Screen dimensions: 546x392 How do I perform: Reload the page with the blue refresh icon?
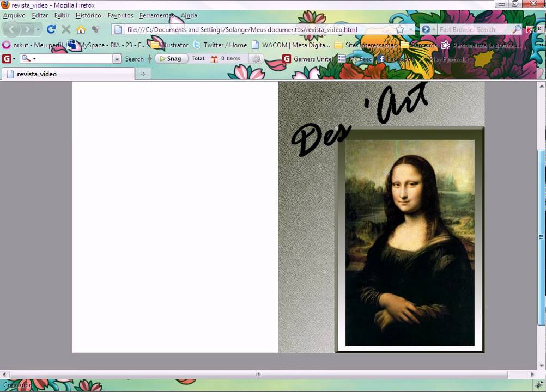51,29
